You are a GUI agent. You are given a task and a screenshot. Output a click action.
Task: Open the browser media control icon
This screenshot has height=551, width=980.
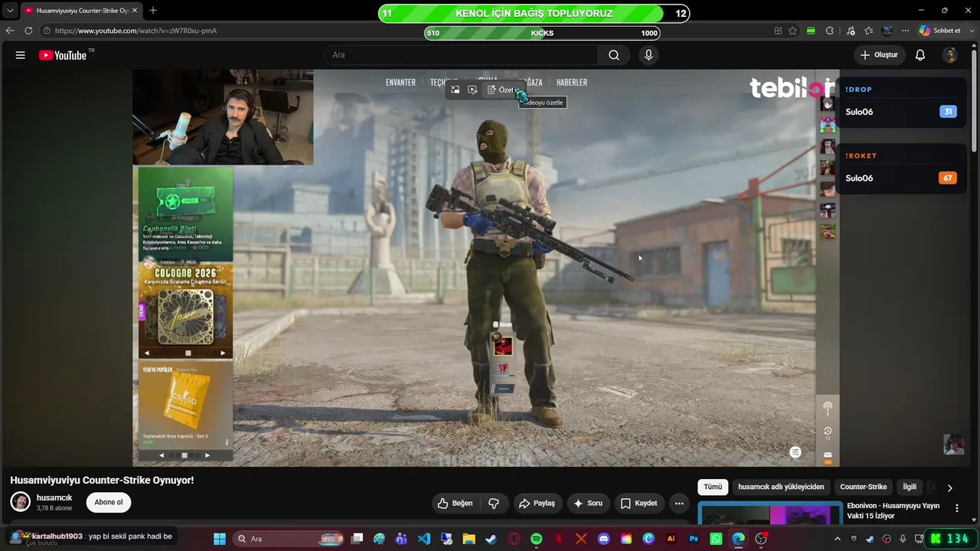pyautogui.click(x=851, y=31)
